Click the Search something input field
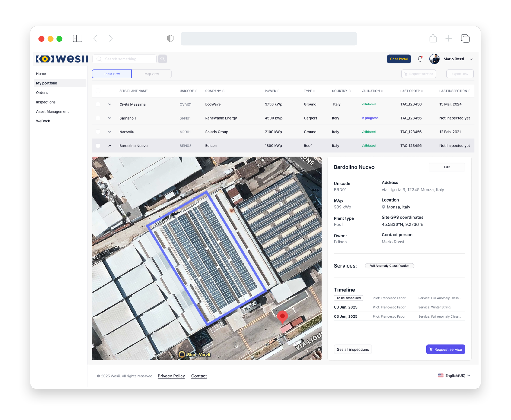 [125, 59]
